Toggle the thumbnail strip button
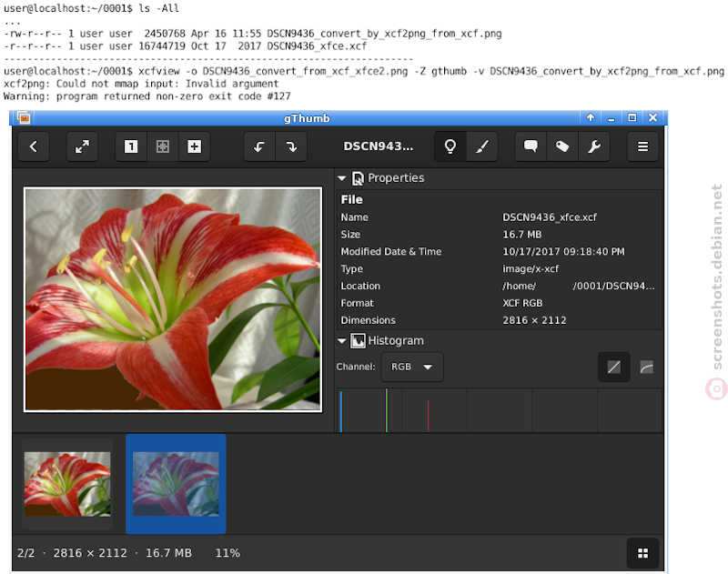This screenshot has height=574, width=728. pos(642,553)
